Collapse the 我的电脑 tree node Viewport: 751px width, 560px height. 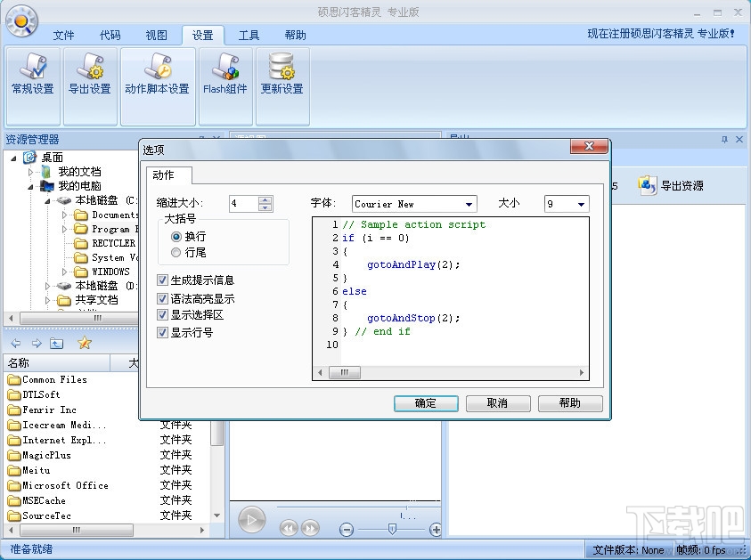pyautogui.click(x=30, y=186)
